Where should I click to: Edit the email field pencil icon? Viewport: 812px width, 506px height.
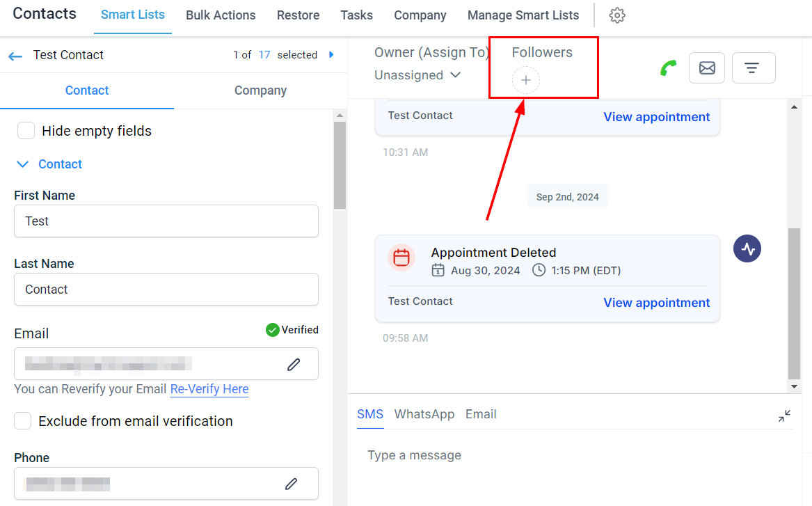pos(294,364)
